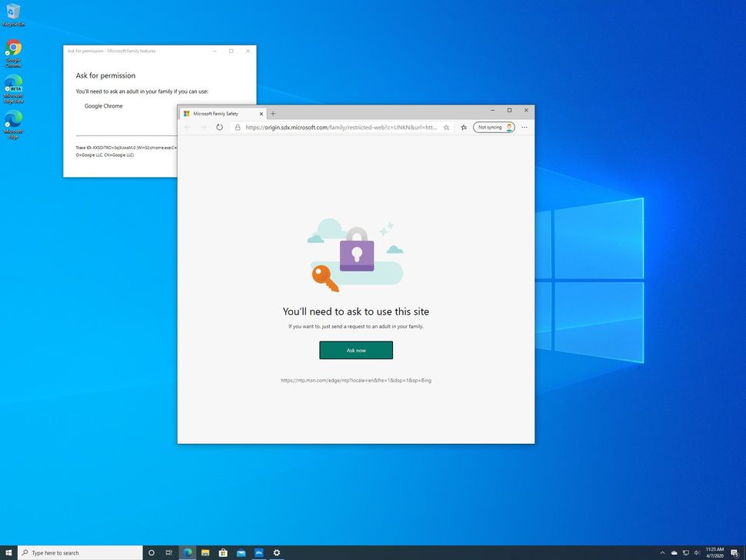Open the Photos app from the taskbar
This screenshot has width=746, height=560.
pos(258,552)
